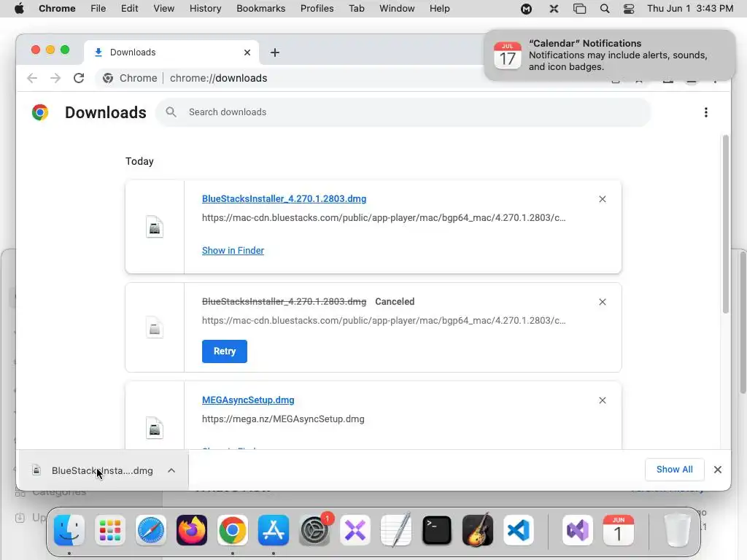Click the Search downloads field
747x560 pixels.
(403, 112)
